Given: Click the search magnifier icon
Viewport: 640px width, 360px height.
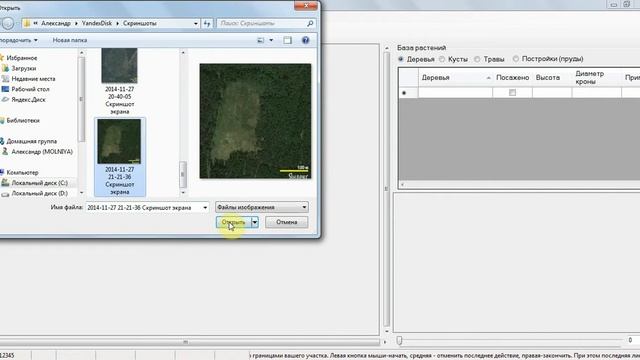Looking at the screenshot, I should point(310,23).
